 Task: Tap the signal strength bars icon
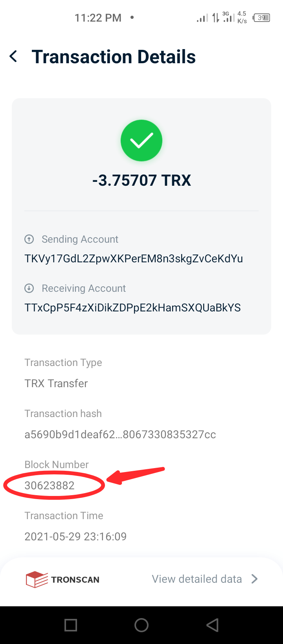pyautogui.click(x=202, y=18)
